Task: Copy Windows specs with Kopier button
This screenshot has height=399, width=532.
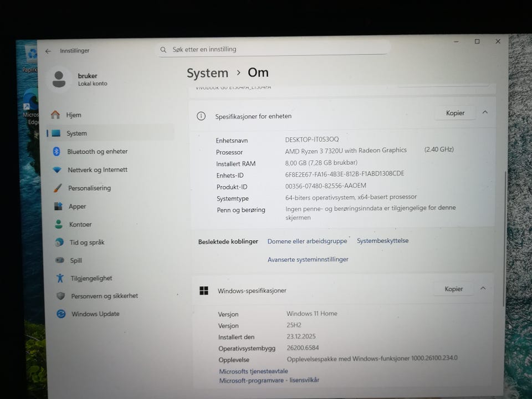Action: pyautogui.click(x=454, y=289)
